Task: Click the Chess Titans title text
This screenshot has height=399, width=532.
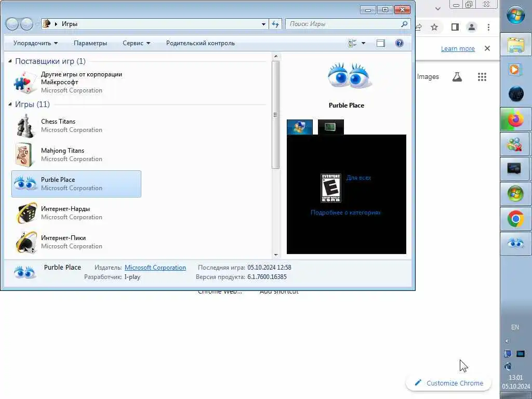Action: tap(58, 121)
